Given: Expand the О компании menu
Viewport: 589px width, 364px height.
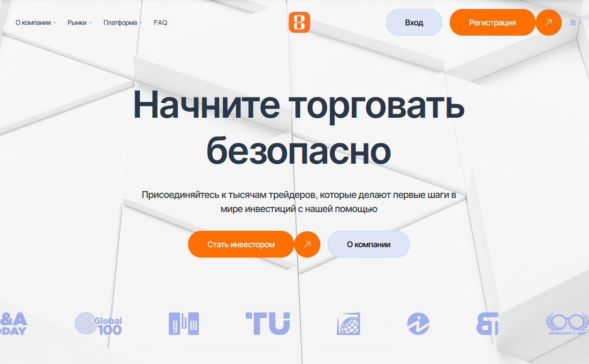Looking at the screenshot, I should [36, 23].
